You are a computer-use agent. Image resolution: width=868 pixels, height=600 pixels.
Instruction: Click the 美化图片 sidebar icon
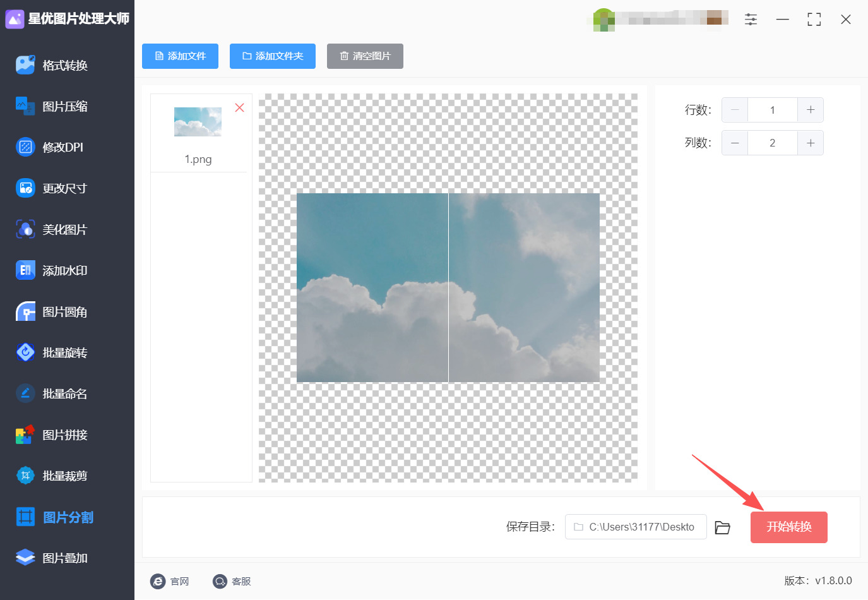coord(25,229)
